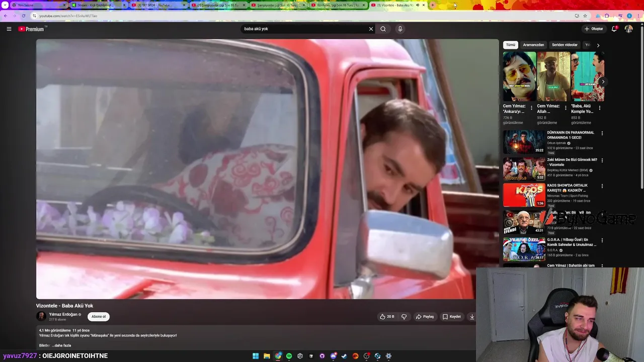The image size is (644, 362).
Task: Like the video with thumbs up
Action: [386, 317]
